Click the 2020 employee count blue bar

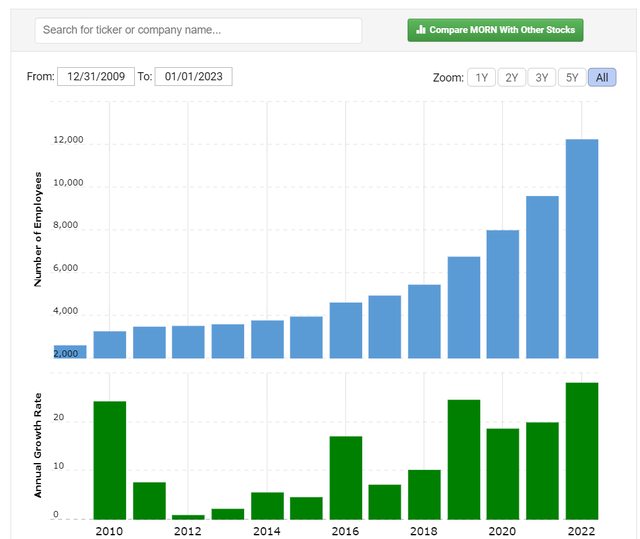pyautogui.click(x=503, y=294)
